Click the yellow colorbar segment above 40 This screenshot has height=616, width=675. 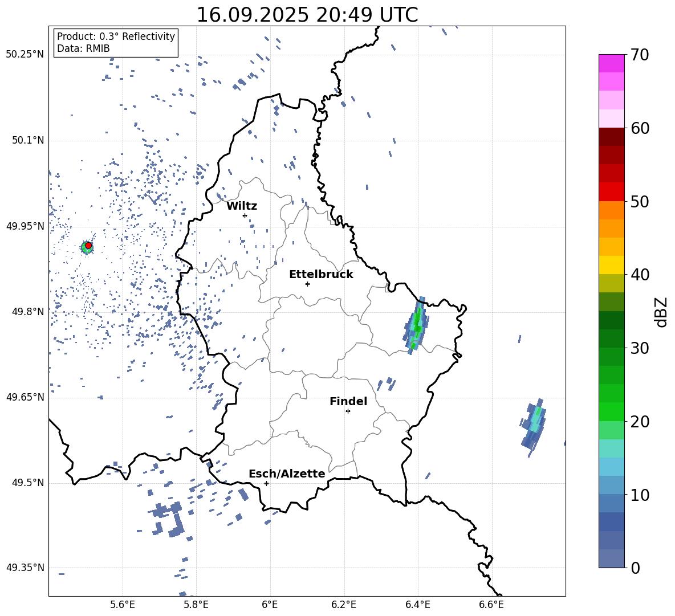click(611, 265)
